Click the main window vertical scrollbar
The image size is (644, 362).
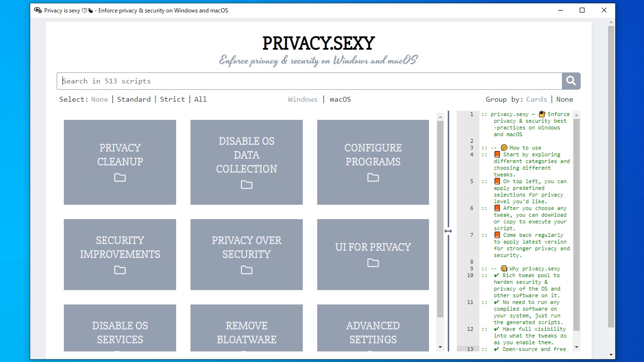point(611,176)
